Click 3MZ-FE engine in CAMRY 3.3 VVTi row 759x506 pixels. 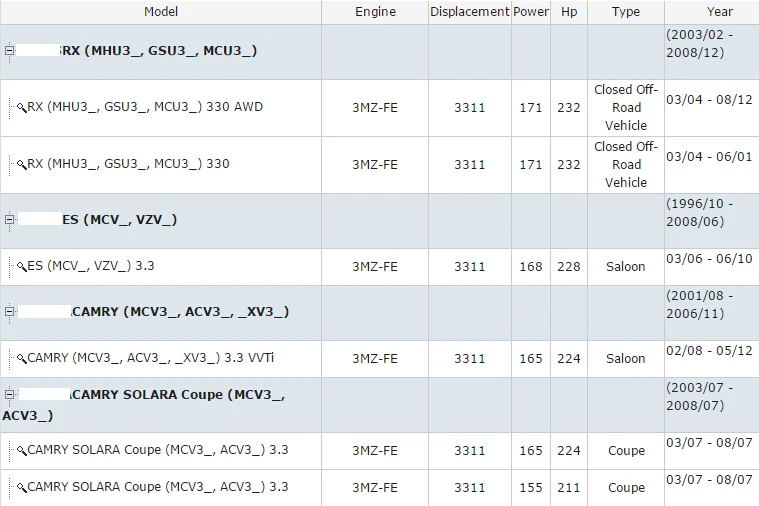[x=375, y=358]
